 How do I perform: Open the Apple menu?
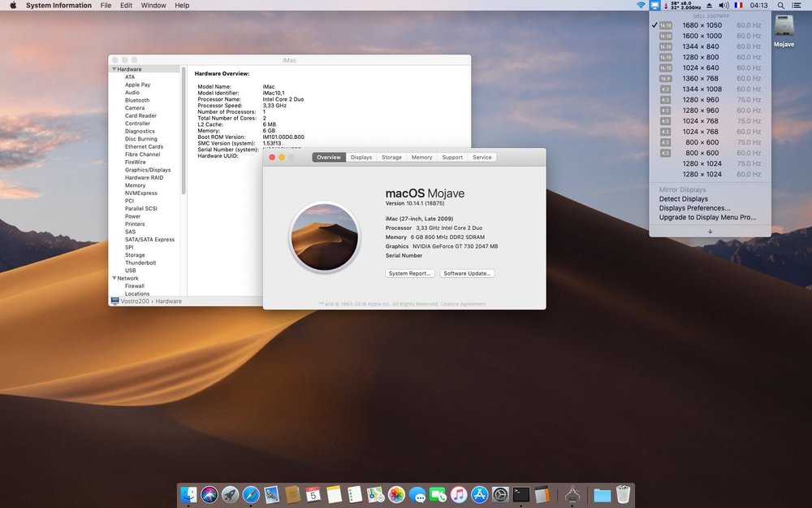pos(13,5)
